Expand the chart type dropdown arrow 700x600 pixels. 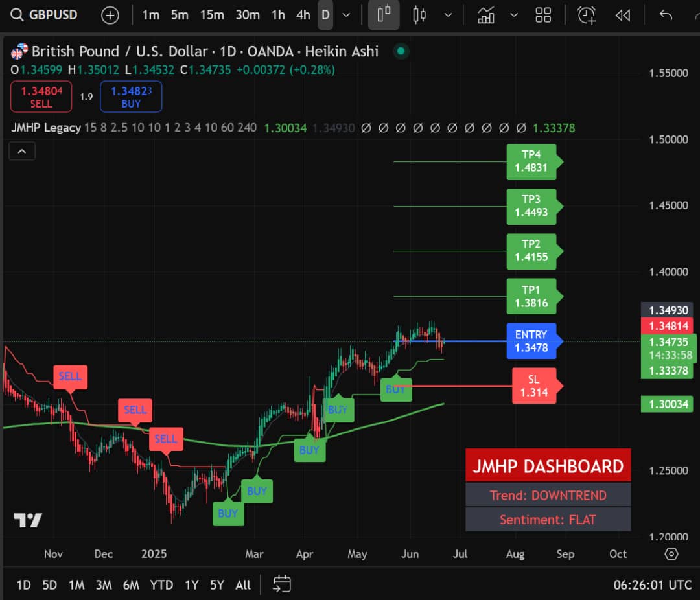448,15
